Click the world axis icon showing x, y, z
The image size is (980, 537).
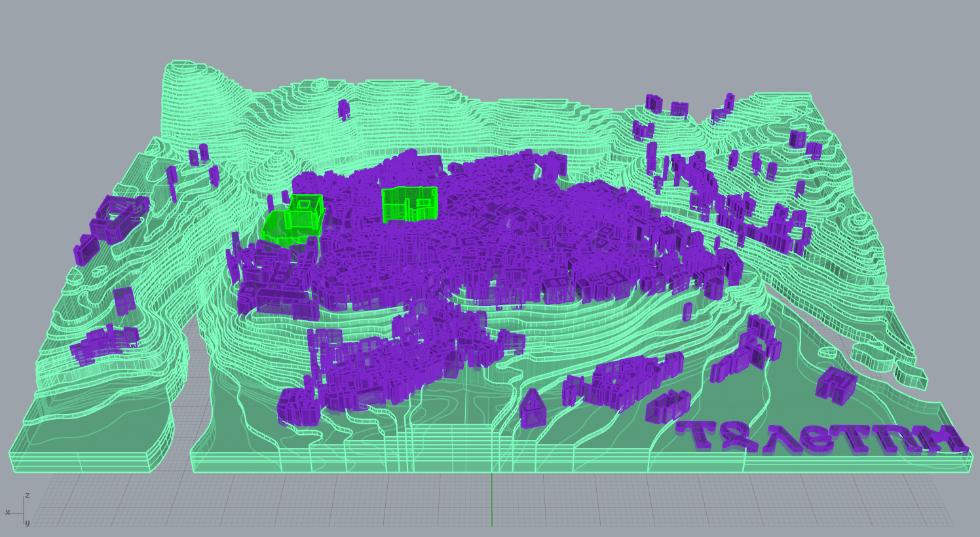click(18, 509)
